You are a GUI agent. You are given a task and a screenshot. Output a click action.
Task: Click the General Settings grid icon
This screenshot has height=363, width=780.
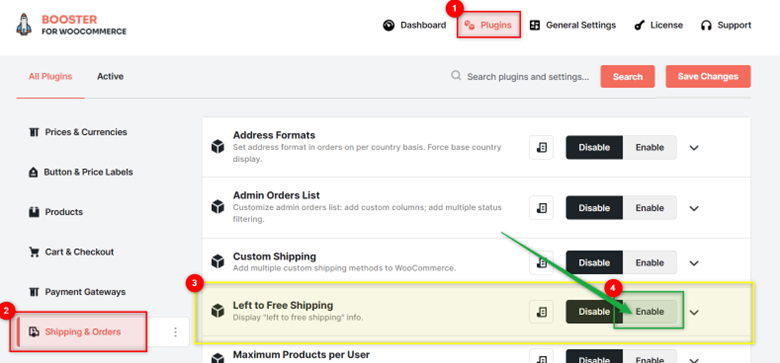535,25
